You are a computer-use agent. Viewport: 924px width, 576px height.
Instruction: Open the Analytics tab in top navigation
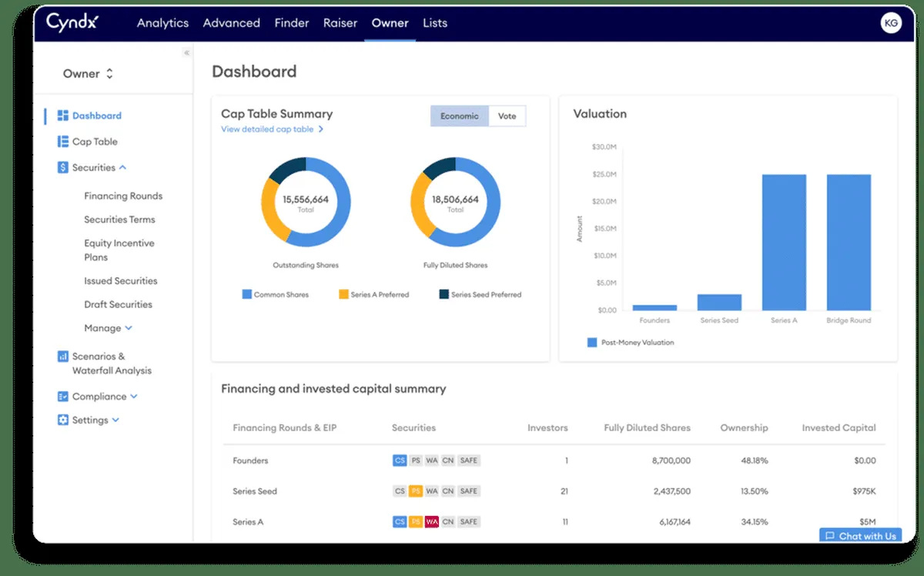tap(162, 23)
